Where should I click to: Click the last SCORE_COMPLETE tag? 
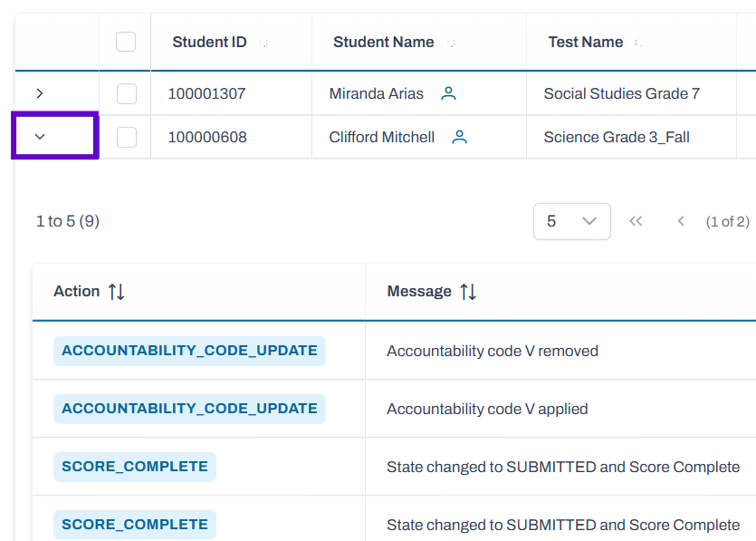tap(135, 525)
